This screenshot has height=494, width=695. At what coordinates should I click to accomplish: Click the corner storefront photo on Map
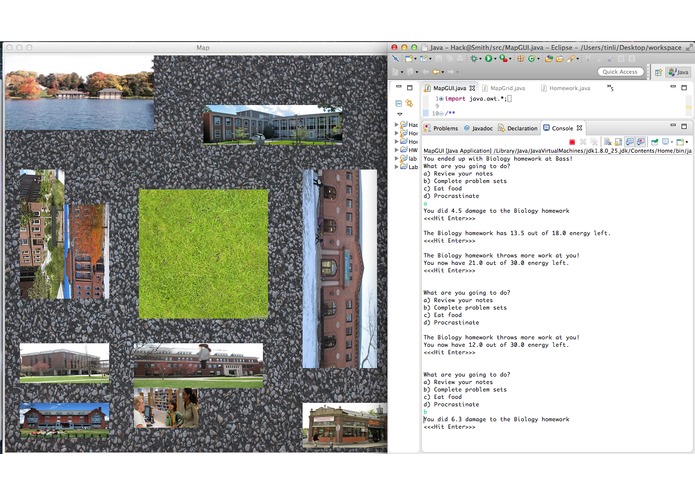(345, 425)
